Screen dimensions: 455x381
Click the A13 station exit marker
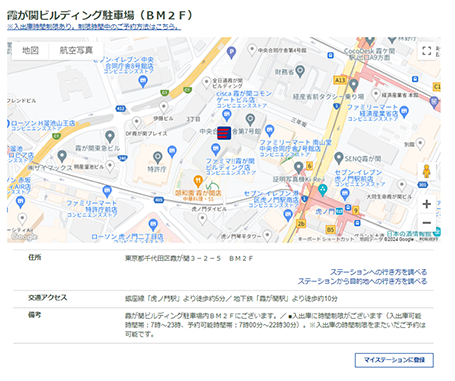pyautogui.click(x=340, y=80)
